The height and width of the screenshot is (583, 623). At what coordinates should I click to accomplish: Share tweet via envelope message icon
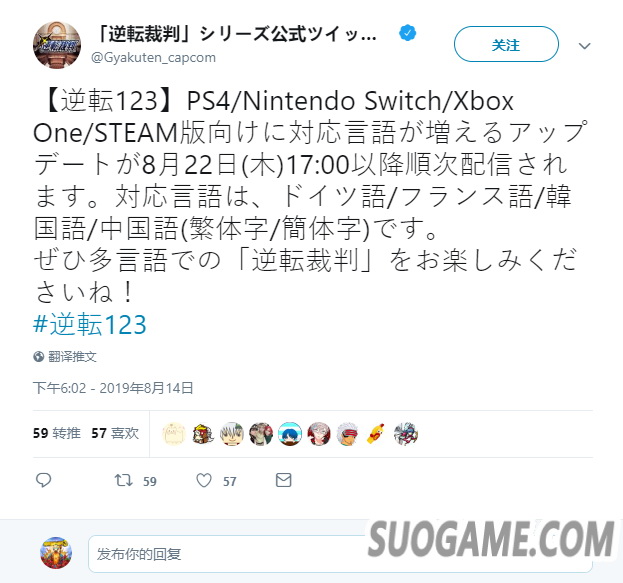pos(284,480)
